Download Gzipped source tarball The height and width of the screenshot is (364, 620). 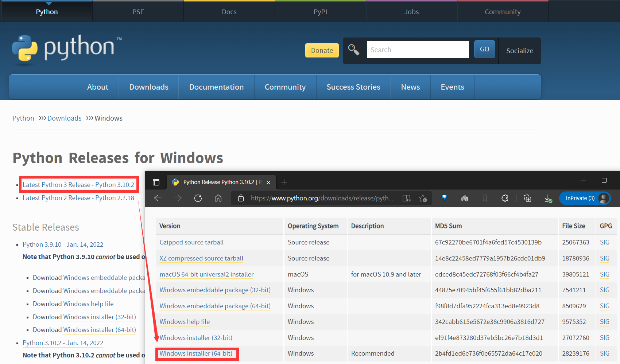(191, 242)
